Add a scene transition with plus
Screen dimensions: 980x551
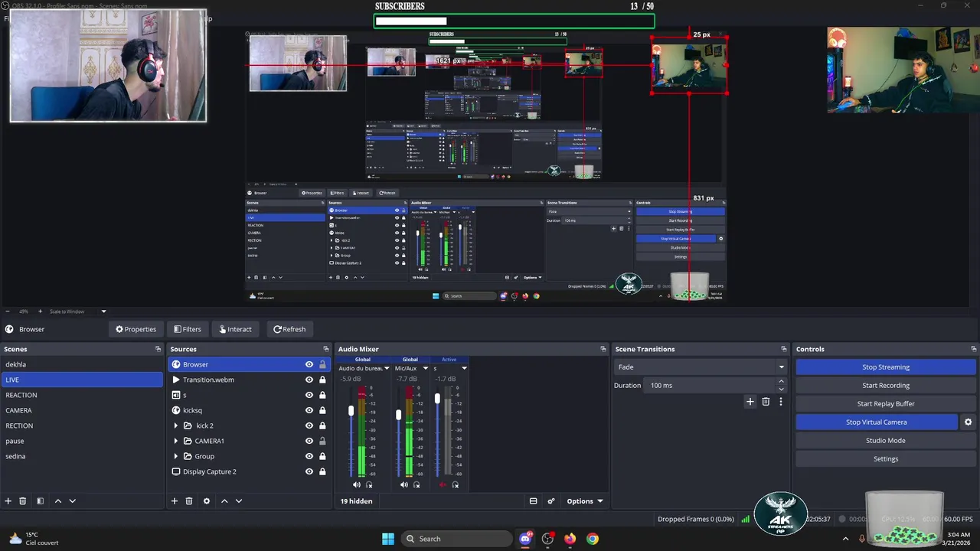[750, 401]
